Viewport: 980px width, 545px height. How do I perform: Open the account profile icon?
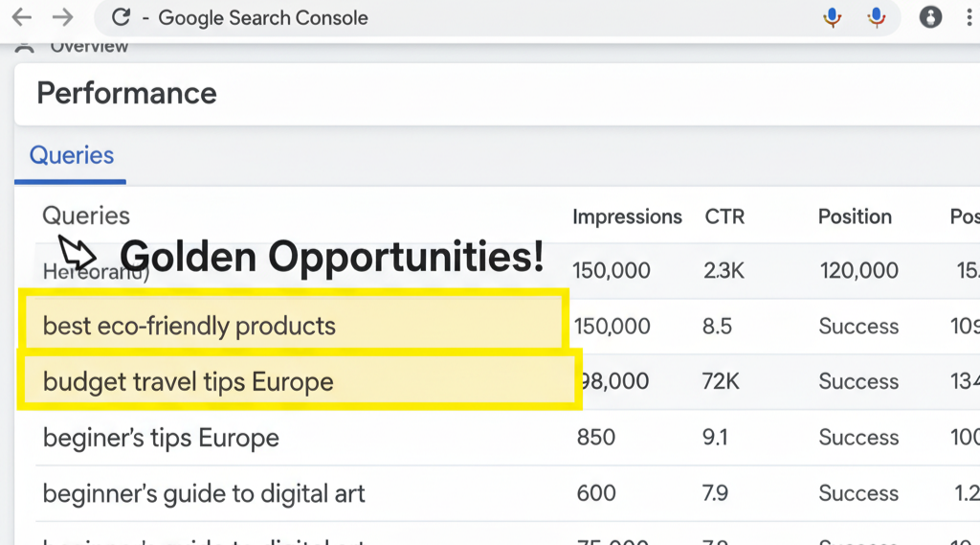[x=930, y=17]
